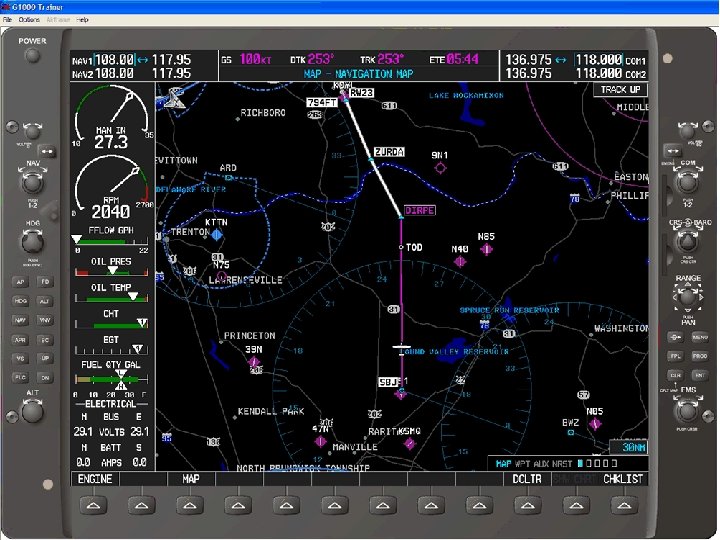The height and width of the screenshot is (540, 720).
Task: Click the N05 airport symbol
Action: tap(595, 424)
